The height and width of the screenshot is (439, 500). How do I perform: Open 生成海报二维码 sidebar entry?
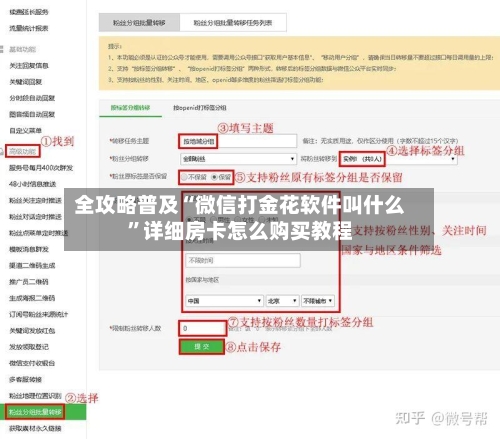[x=32, y=298]
